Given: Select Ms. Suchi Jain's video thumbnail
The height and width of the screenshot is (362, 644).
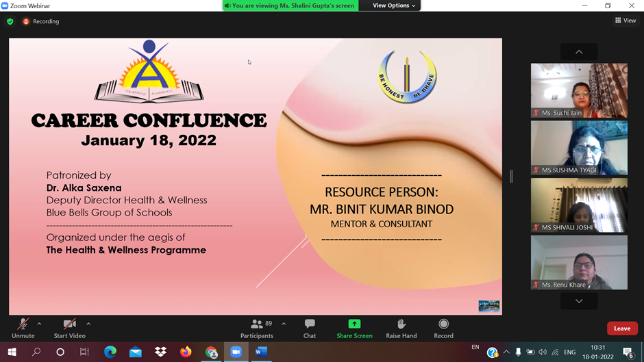Looking at the screenshot, I should (x=579, y=90).
